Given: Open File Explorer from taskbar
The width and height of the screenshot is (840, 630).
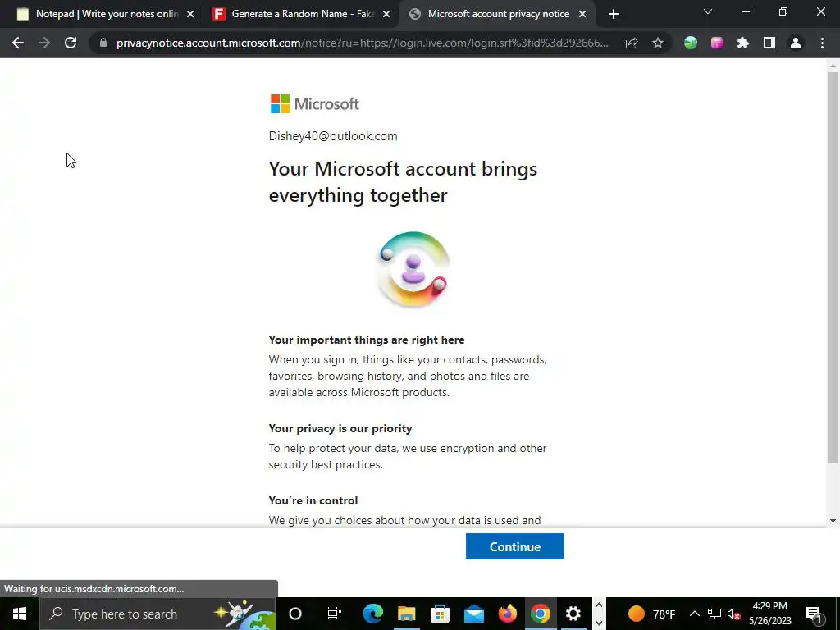Looking at the screenshot, I should point(407,614).
